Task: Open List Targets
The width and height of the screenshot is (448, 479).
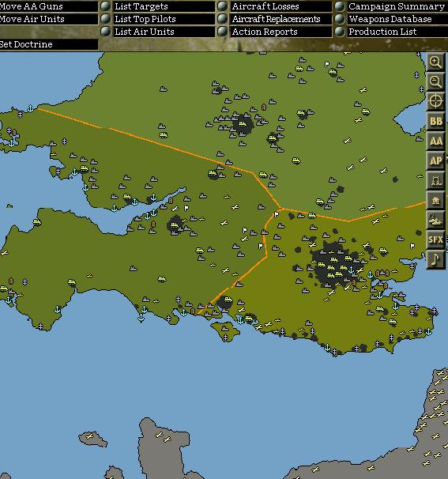Action: [x=164, y=6]
